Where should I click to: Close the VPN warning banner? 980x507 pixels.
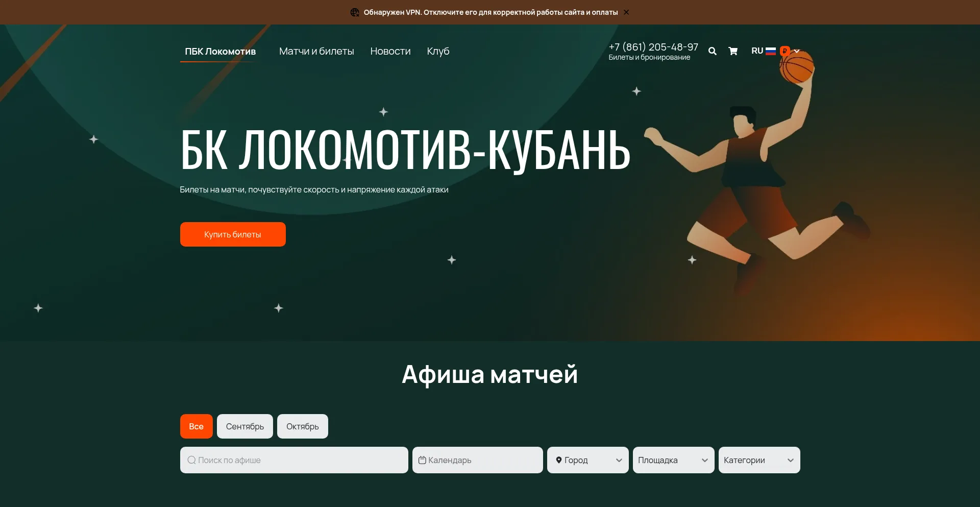click(x=626, y=12)
